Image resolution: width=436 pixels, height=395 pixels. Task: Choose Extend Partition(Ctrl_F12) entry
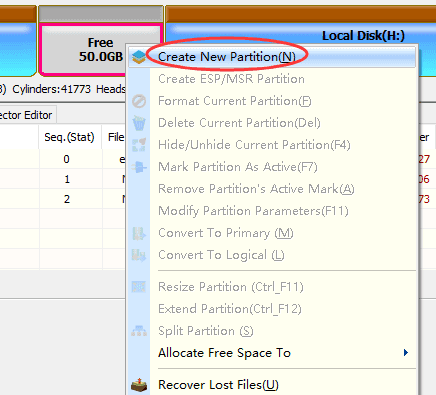[x=273, y=309]
